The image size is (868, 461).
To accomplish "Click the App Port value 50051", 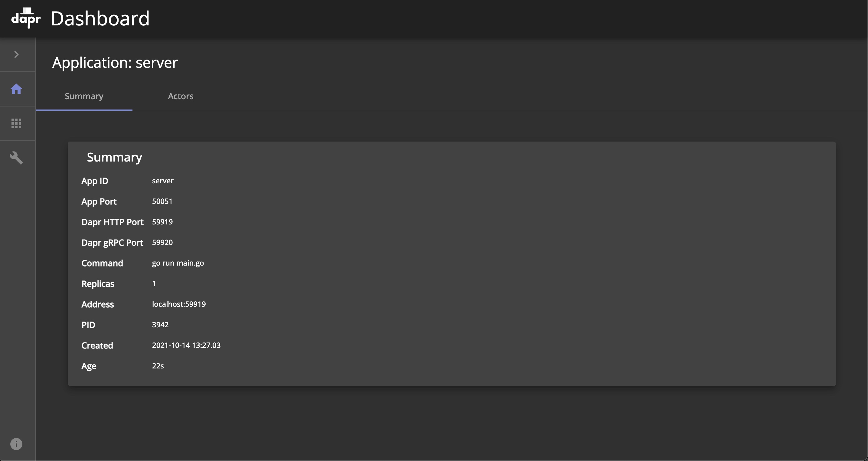I will tap(162, 201).
